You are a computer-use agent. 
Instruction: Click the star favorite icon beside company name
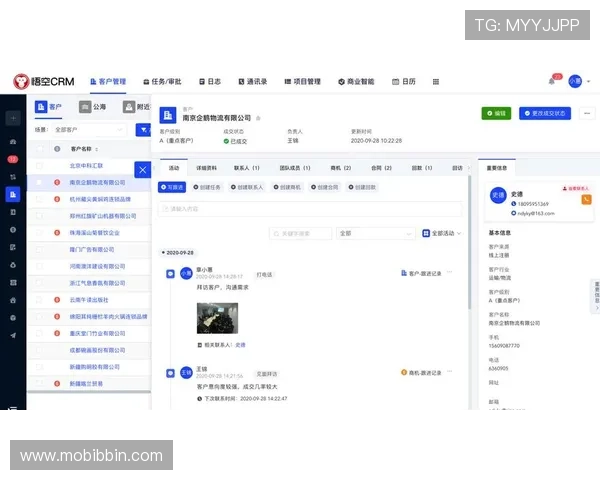coord(258,118)
